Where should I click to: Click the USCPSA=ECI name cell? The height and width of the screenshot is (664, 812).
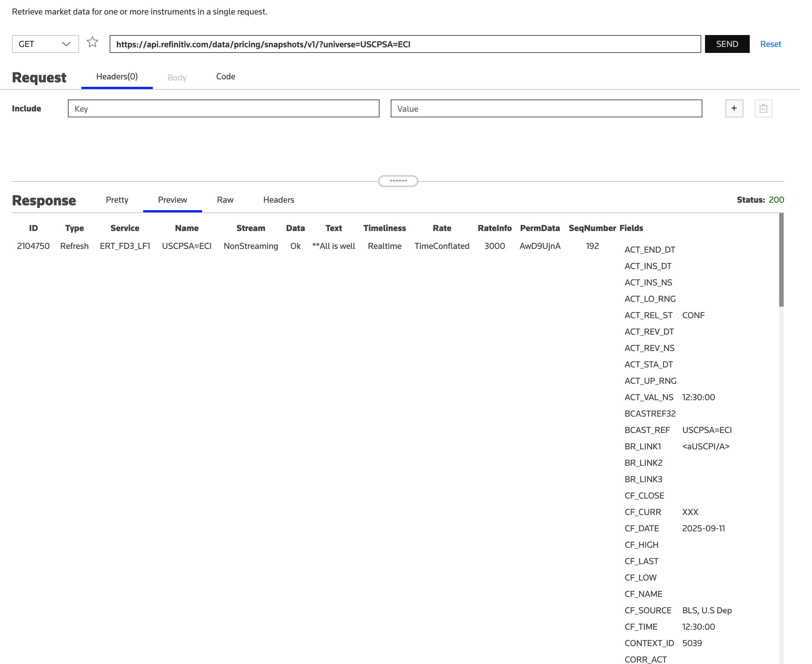point(186,246)
